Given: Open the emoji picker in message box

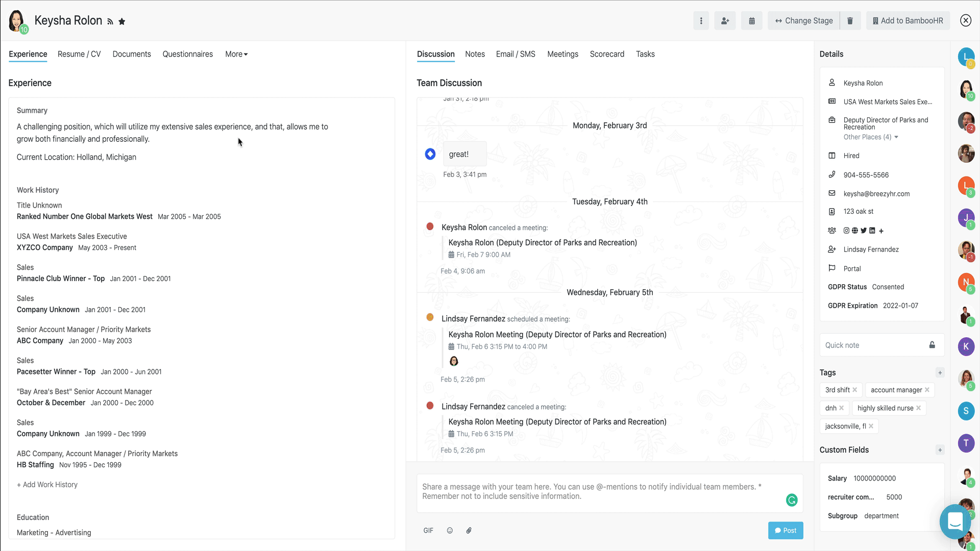Looking at the screenshot, I should tap(450, 531).
